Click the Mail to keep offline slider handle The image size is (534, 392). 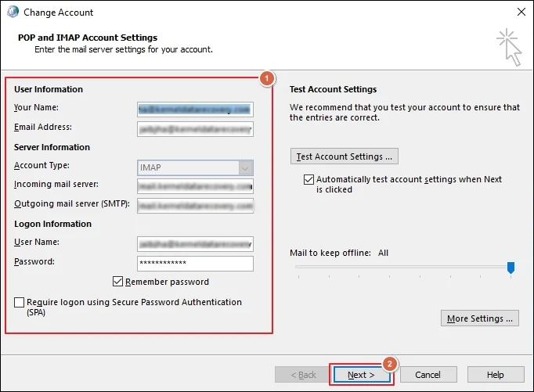point(511,268)
